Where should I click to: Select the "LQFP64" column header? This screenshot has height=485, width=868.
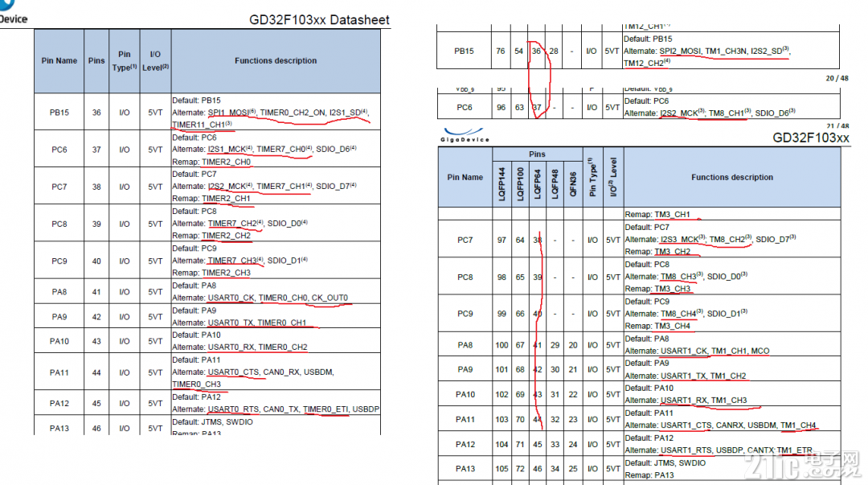(538, 184)
